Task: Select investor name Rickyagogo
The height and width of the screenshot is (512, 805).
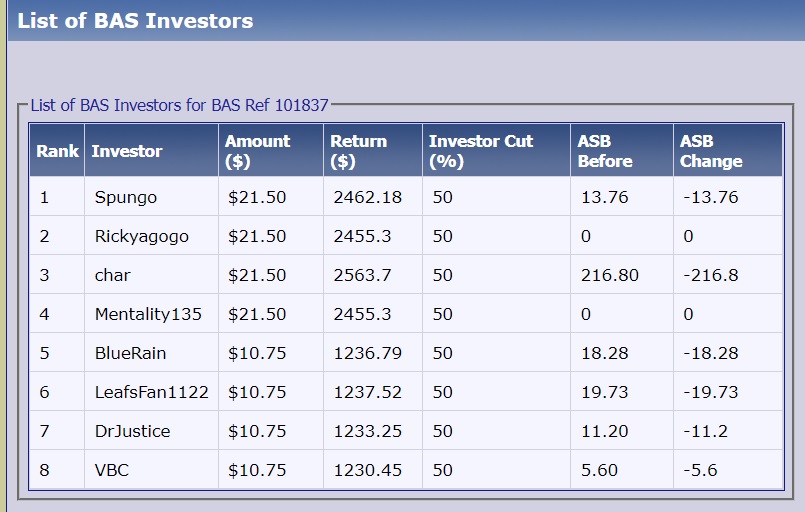Action: click(x=141, y=236)
